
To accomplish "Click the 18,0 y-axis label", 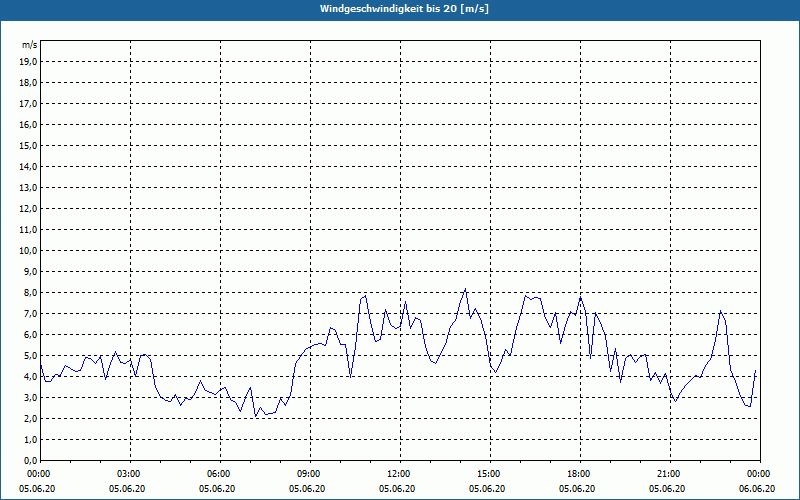I will pos(28,83).
